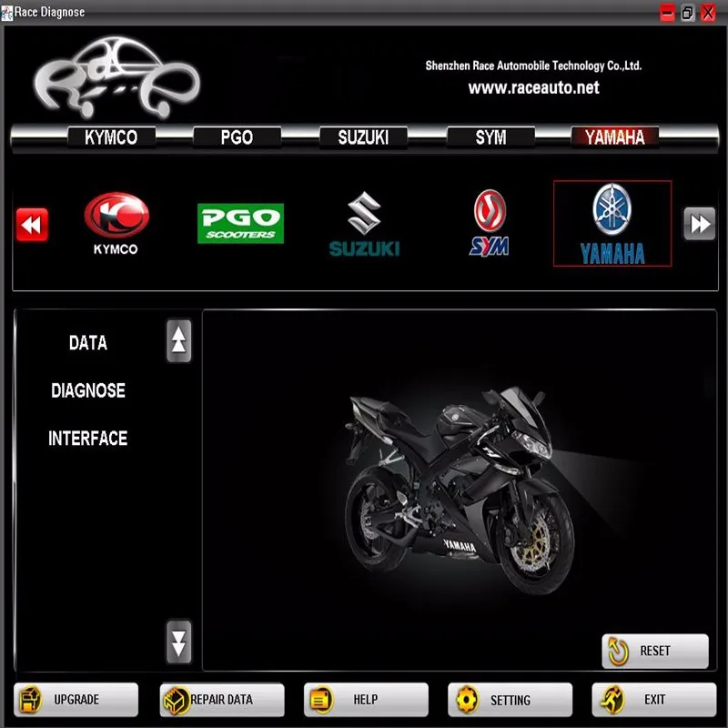
Task: Click the UPGRADE button
Action: coord(76,699)
